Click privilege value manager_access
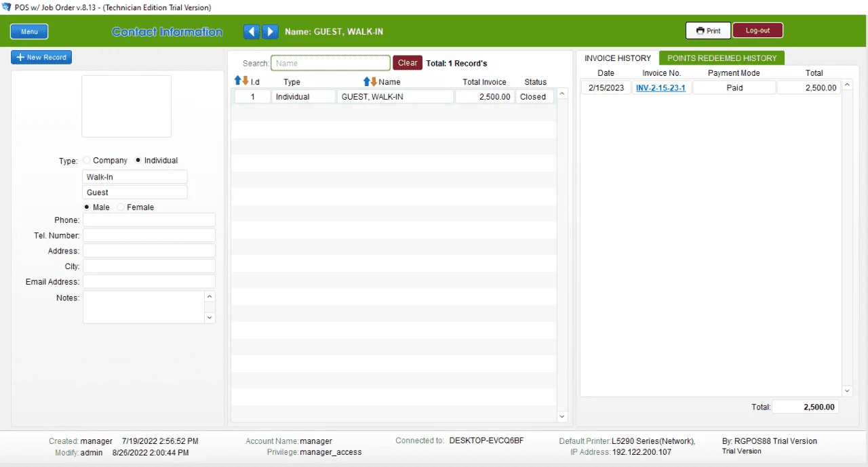This screenshot has width=868, height=467. tap(331, 452)
